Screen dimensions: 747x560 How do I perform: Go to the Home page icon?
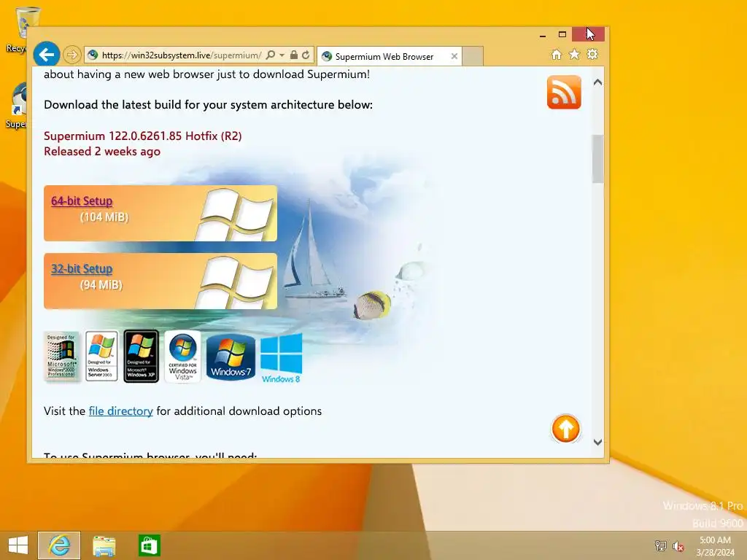point(557,54)
